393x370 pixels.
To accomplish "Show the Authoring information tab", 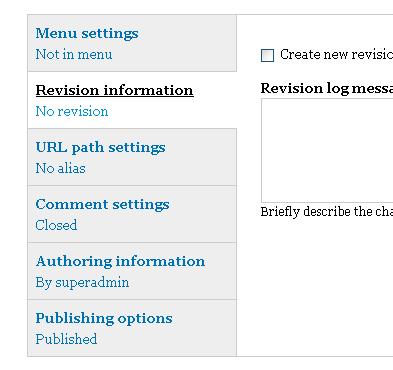I will (x=120, y=261).
